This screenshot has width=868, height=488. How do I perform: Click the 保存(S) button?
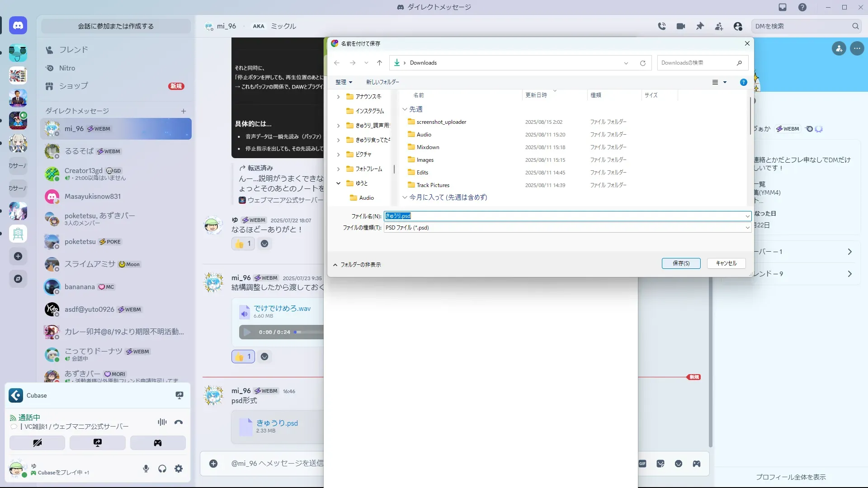[x=681, y=263]
